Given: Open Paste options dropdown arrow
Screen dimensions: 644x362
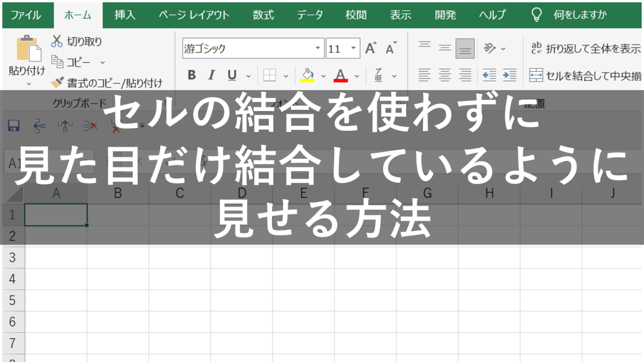Looking at the screenshot, I should [x=29, y=84].
